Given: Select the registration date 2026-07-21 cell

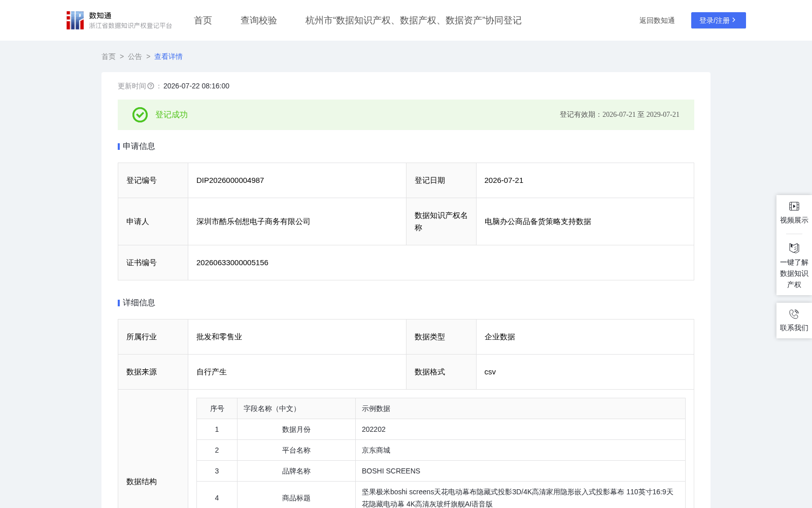Looking at the screenshot, I should click(585, 180).
